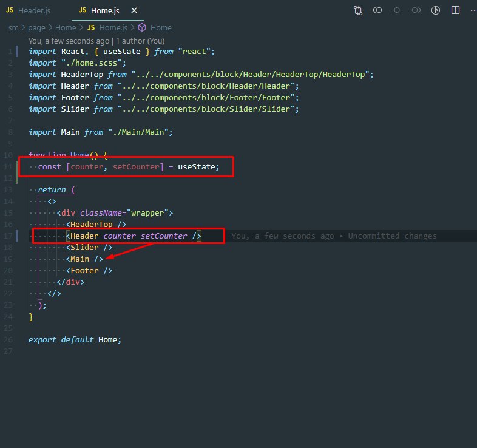Click 'export default Home;' line
The height and width of the screenshot is (448, 477).
click(x=75, y=340)
